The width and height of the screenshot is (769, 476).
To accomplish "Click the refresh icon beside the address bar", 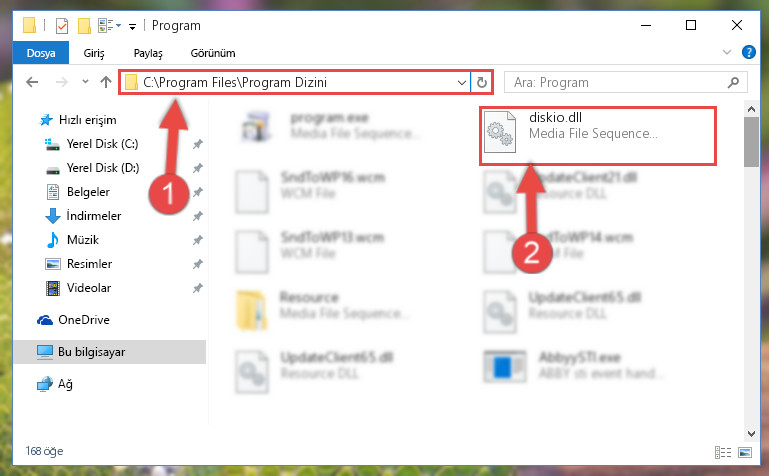I will [482, 82].
